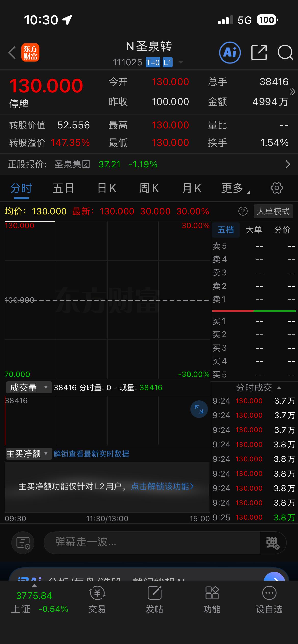Open the Ai assistant icon

point(230,53)
